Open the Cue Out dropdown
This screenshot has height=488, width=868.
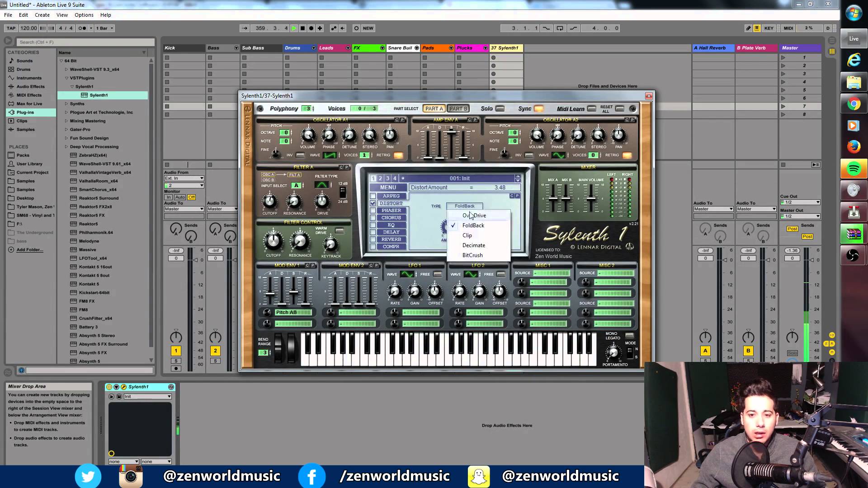point(800,202)
